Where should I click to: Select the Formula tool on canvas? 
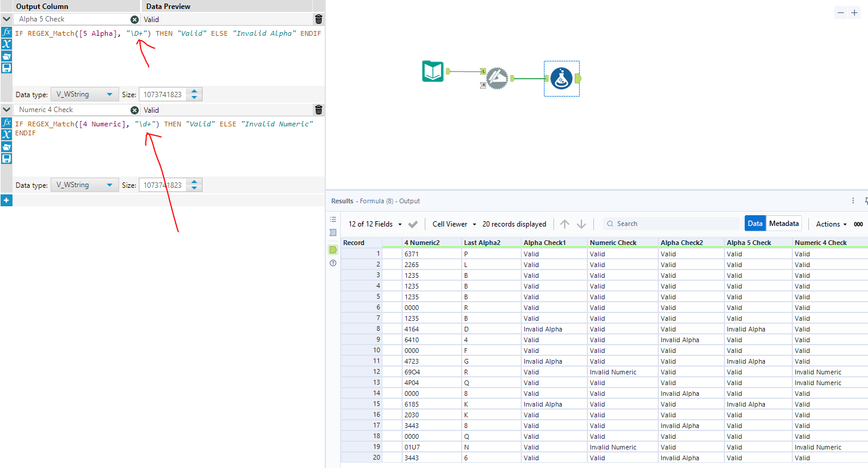click(x=561, y=78)
